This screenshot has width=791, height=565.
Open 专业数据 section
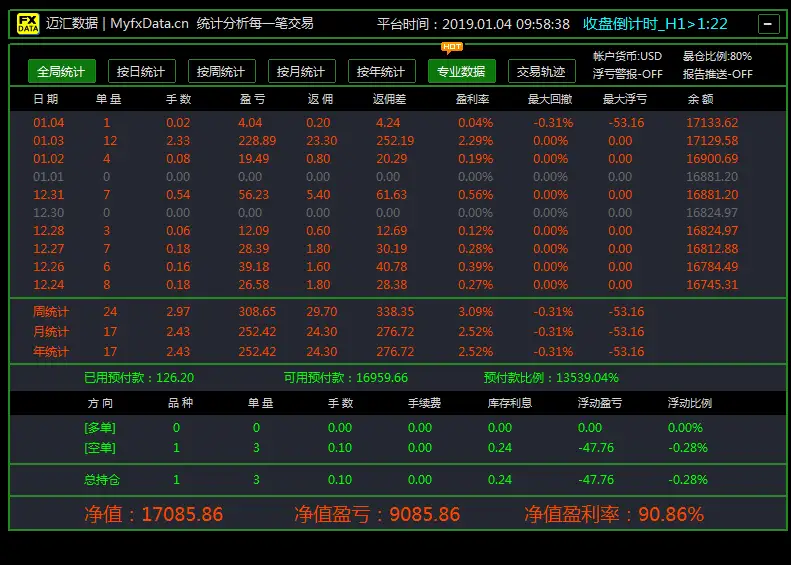coord(462,71)
